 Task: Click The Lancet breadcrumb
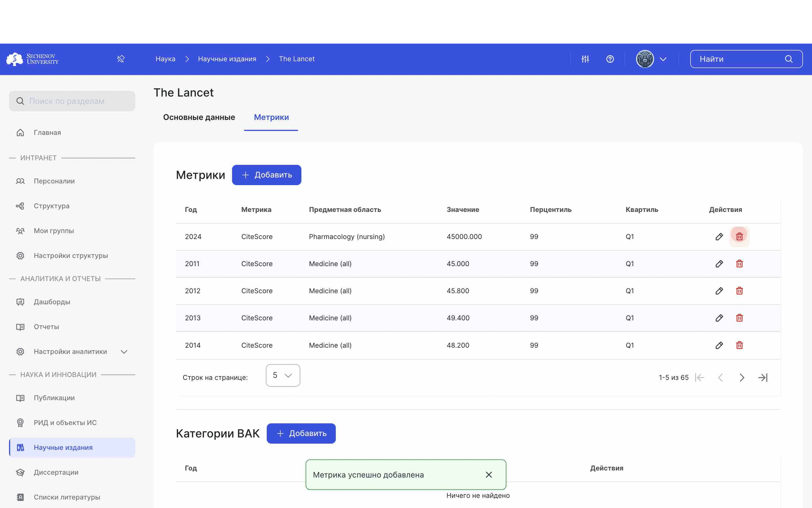pyautogui.click(x=297, y=59)
